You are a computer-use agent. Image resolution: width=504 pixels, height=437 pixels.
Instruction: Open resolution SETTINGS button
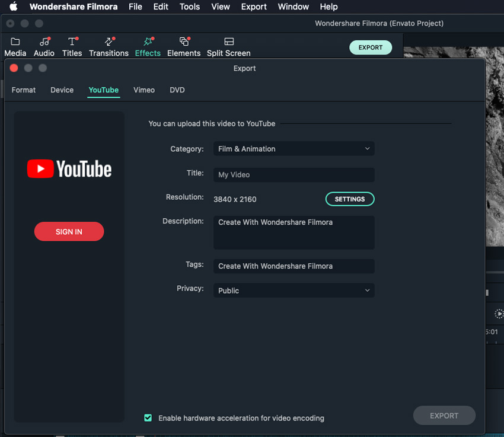pyautogui.click(x=350, y=199)
